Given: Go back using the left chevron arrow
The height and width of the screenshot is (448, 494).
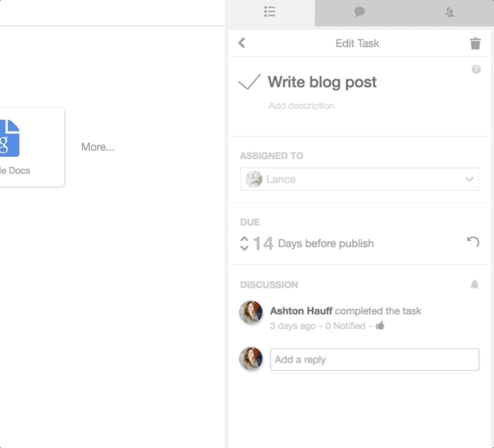Looking at the screenshot, I should pos(242,43).
